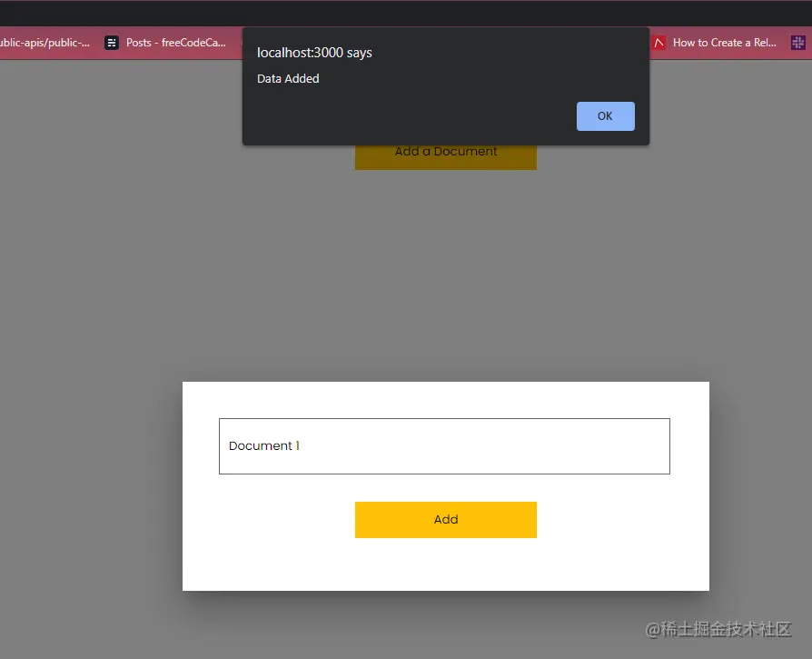This screenshot has height=659, width=812.
Task: Select the freeCodeCamp favicon on its tab
Action: click(111, 42)
